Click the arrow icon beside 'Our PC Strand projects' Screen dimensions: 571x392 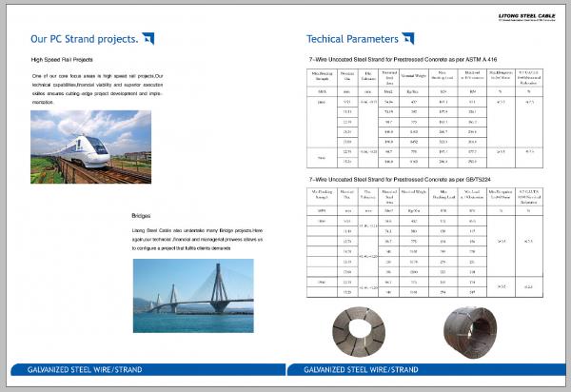(148, 38)
